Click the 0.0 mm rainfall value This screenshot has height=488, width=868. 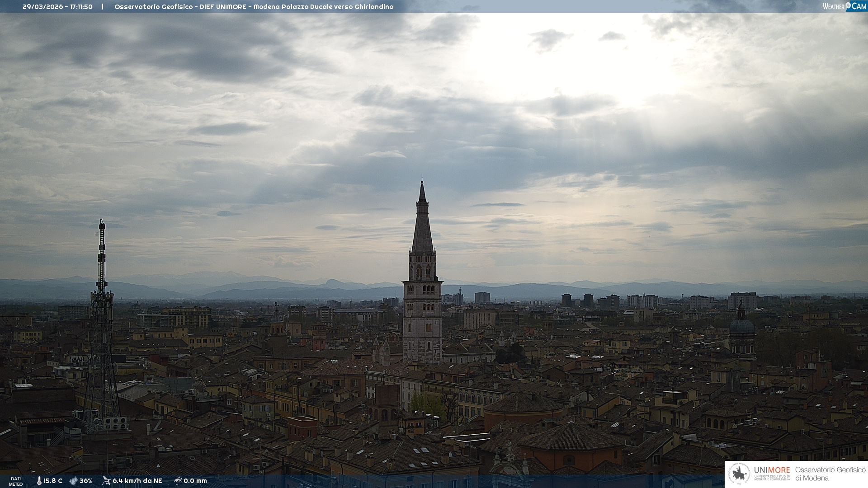click(195, 481)
